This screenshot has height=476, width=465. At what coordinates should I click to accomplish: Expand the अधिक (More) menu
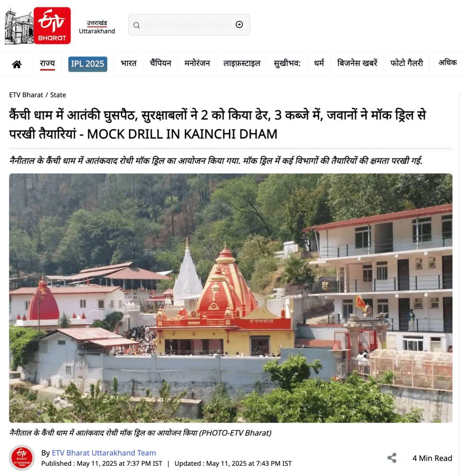pyautogui.click(x=447, y=63)
